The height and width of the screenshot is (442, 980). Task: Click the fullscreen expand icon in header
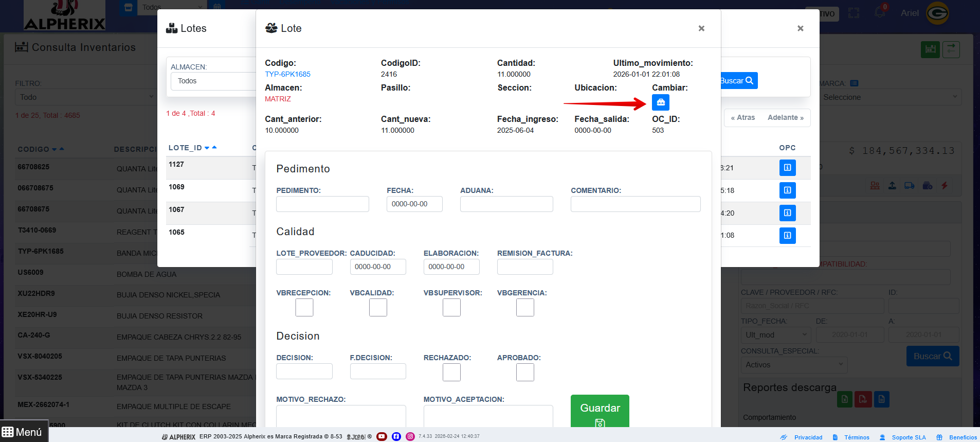tap(854, 13)
